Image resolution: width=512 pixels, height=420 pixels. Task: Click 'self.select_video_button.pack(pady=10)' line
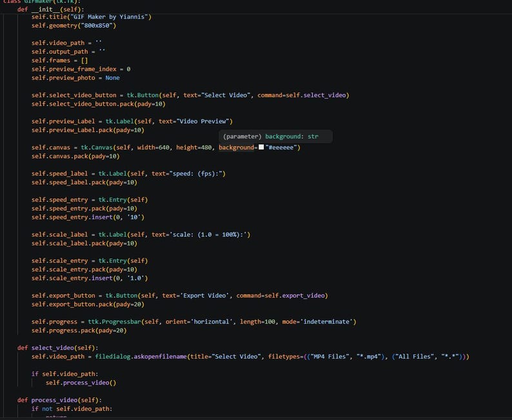99,104
